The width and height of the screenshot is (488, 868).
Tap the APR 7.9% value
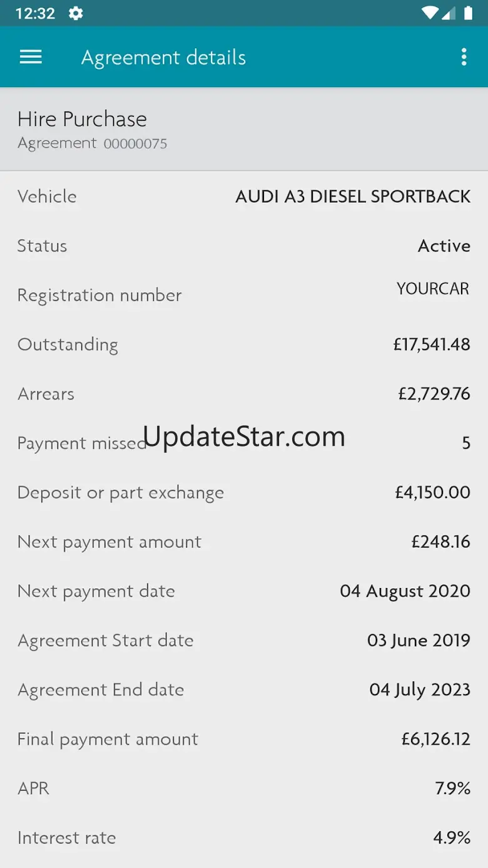pyautogui.click(x=452, y=788)
